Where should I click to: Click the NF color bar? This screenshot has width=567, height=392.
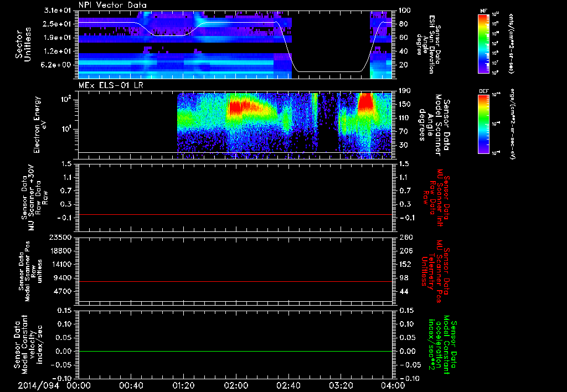[483, 43]
